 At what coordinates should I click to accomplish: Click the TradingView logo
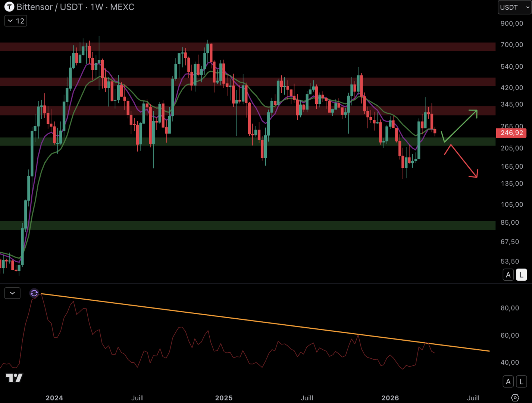pyautogui.click(x=14, y=378)
